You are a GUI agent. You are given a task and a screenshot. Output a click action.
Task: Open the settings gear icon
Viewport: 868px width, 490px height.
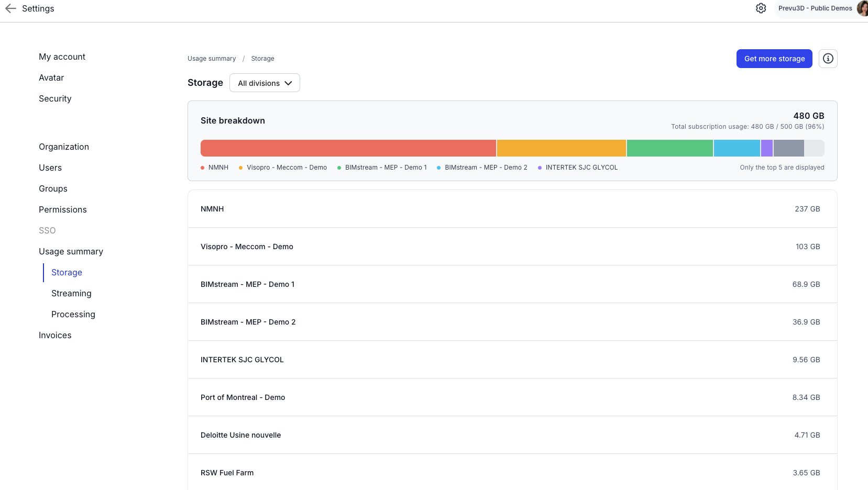click(761, 8)
